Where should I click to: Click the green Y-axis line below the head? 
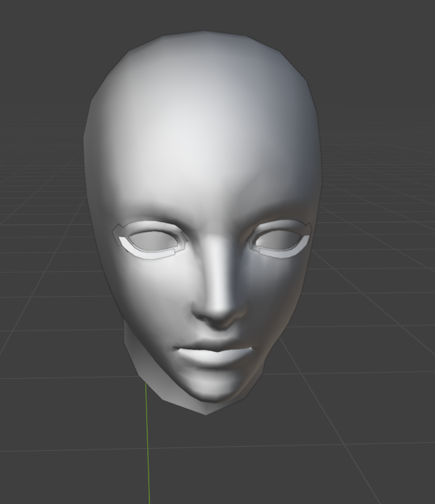pos(148,443)
